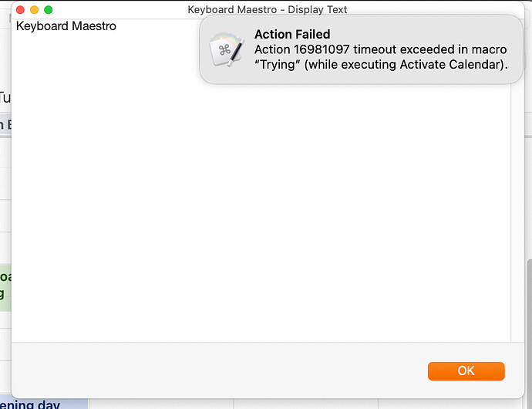Viewport: 532px width, 409px height.
Task: Click the Keyboard Maestro - Display Text title bar
Action: point(268,9)
